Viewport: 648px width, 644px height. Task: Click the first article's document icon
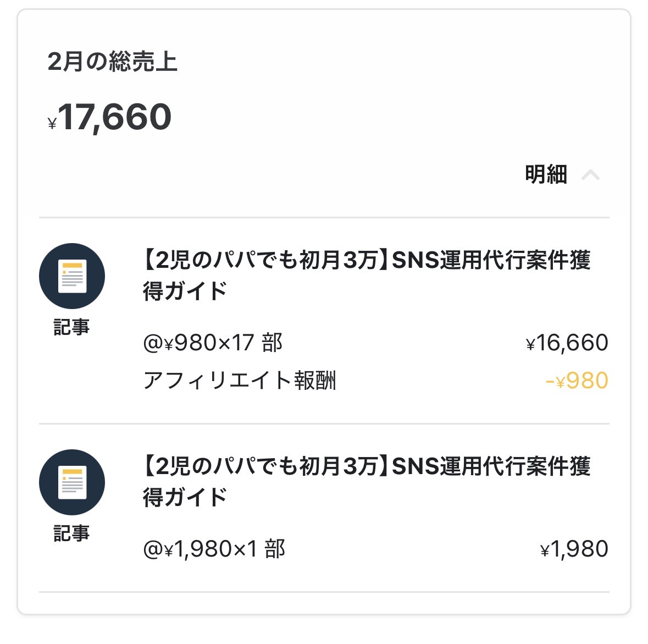pos(71,276)
